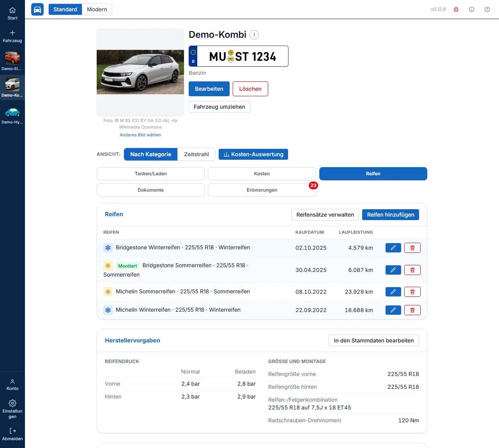Click Fahrzeug umziehen button

(219, 107)
